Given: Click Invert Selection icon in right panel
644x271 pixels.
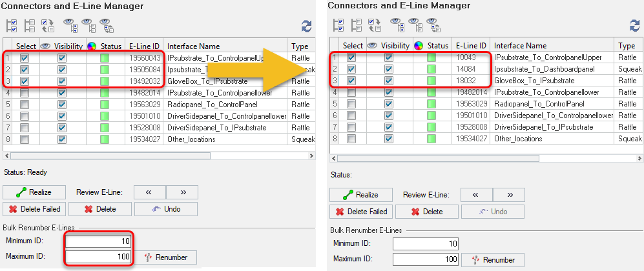Looking at the screenshot, I should point(375,25).
